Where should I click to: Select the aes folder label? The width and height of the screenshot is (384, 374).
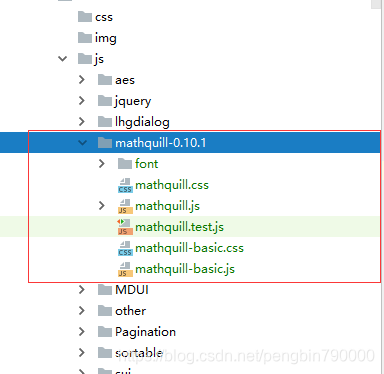tap(125, 80)
